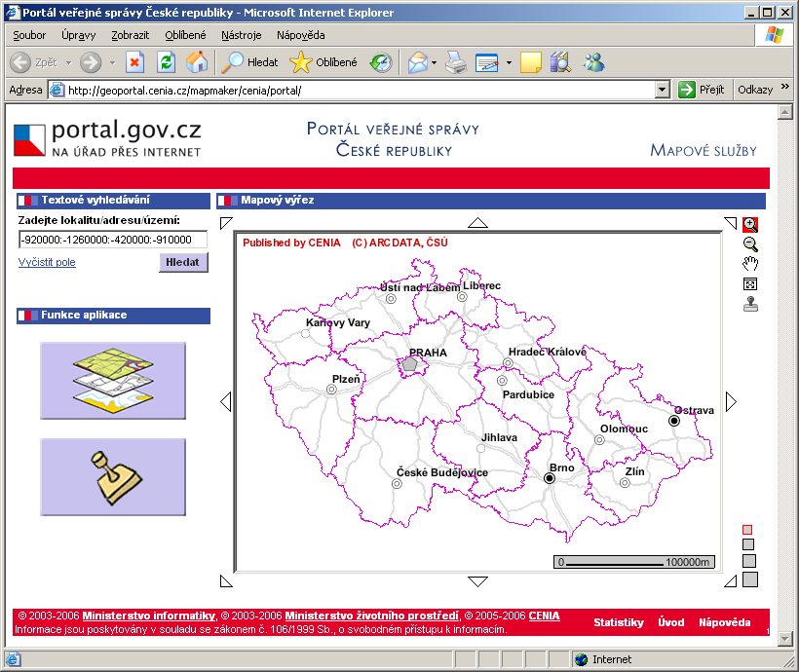799x672 pixels.
Task: Open the Nápověda menu
Action: pos(301,35)
